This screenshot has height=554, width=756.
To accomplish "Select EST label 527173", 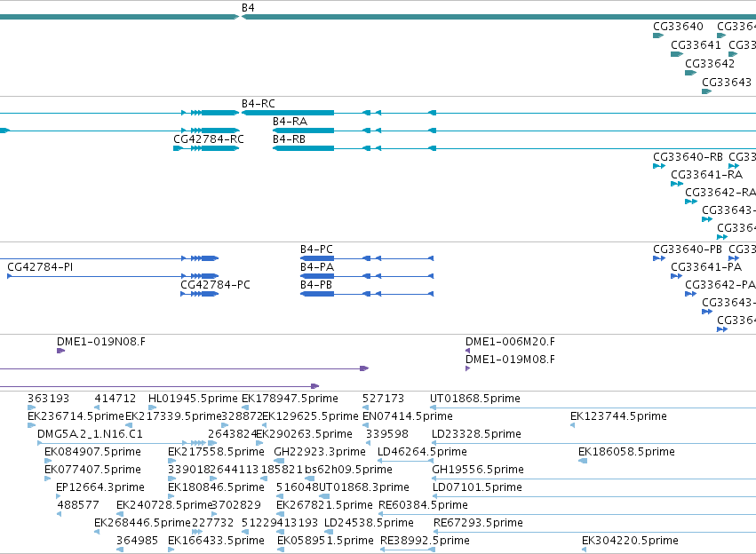I will tap(383, 399).
